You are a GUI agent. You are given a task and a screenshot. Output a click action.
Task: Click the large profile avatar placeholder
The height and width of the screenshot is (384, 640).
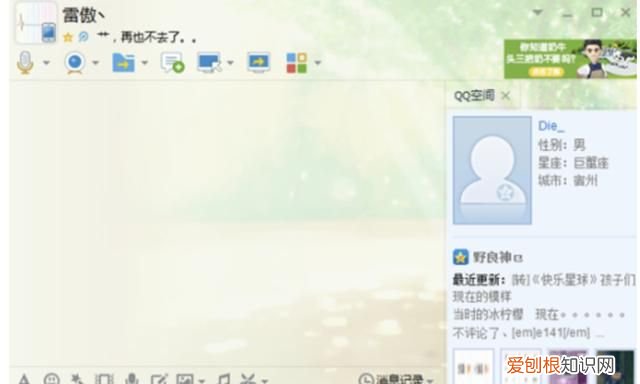[x=492, y=170]
